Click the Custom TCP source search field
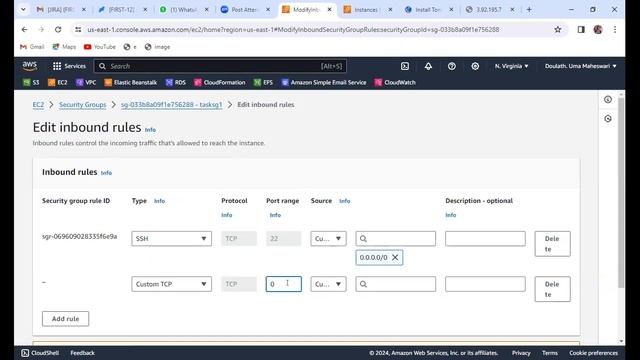This screenshot has width=640, height=360. [396, 284]
